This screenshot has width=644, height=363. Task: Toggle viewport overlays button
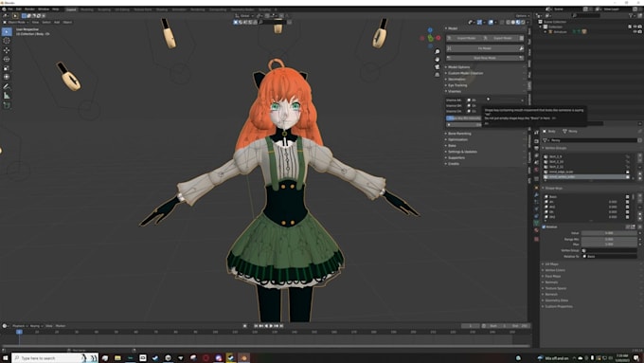491,22
